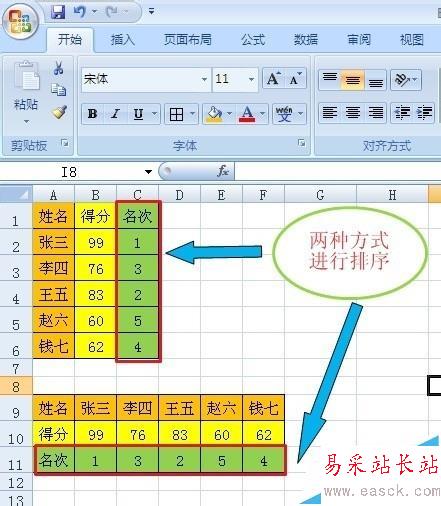Open the underline style dropdown arrow
The height and width of the screenshot is (506, 441).
154,114
